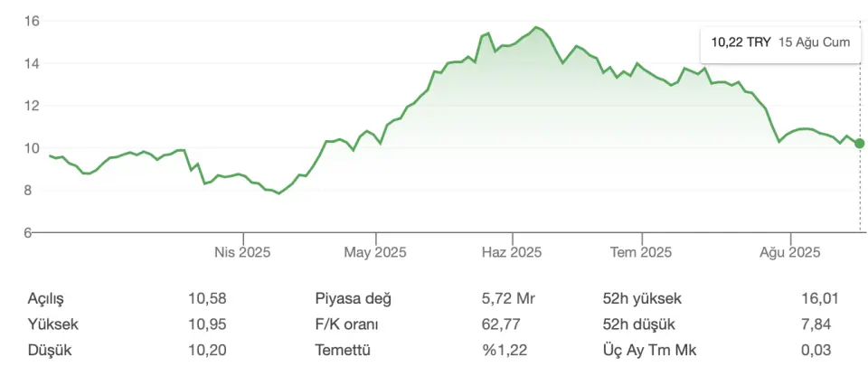Click the 5,72 Mr market cap value

pos(508,299)
